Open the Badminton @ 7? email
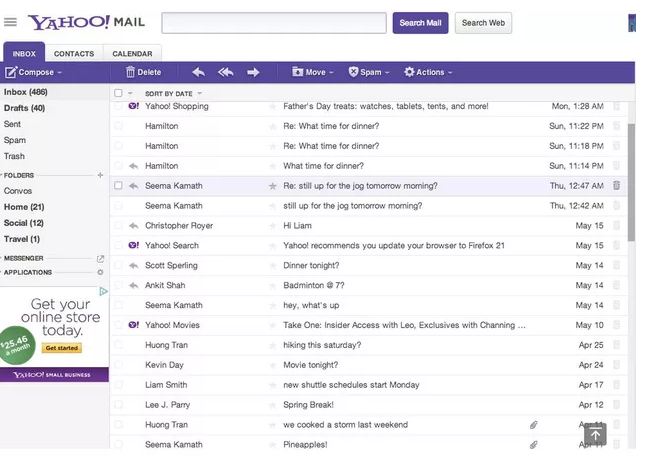This screenshot has height=467, width=647. tap(368, 285)
